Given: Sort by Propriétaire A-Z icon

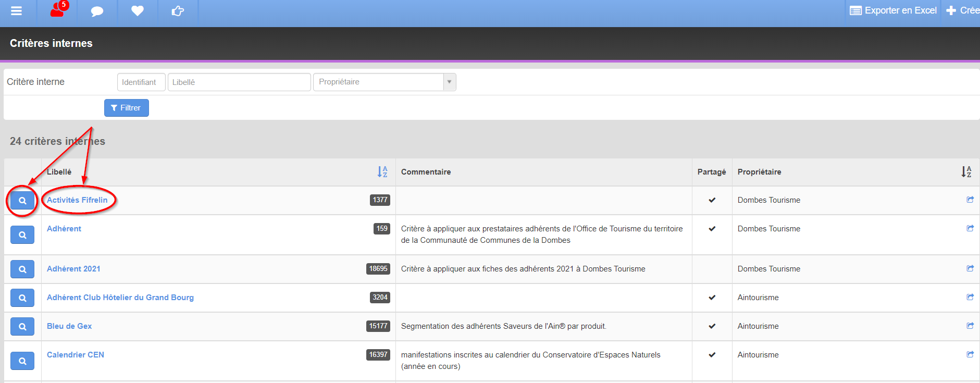Looking at the screenshot, I should pyautogui.click(x=966, y=172).
